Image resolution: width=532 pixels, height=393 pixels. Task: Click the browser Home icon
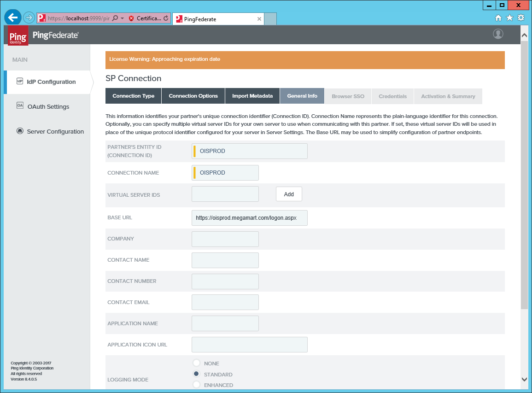click(x=498, y=18)
